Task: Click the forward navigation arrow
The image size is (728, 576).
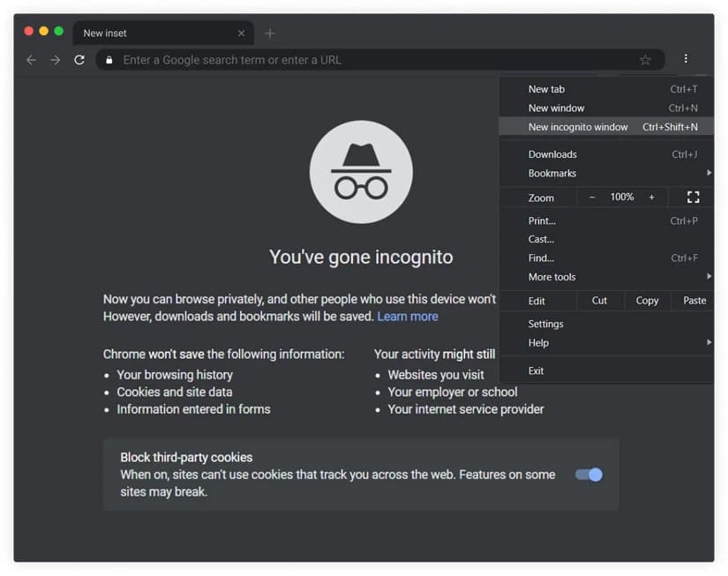Action: 56,60
